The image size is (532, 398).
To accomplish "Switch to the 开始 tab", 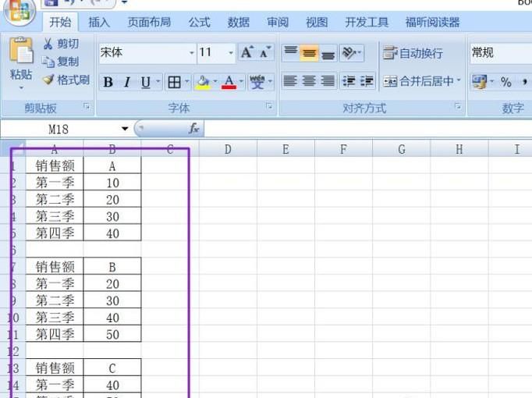I will pyautogui.click(x=60, y=23).
